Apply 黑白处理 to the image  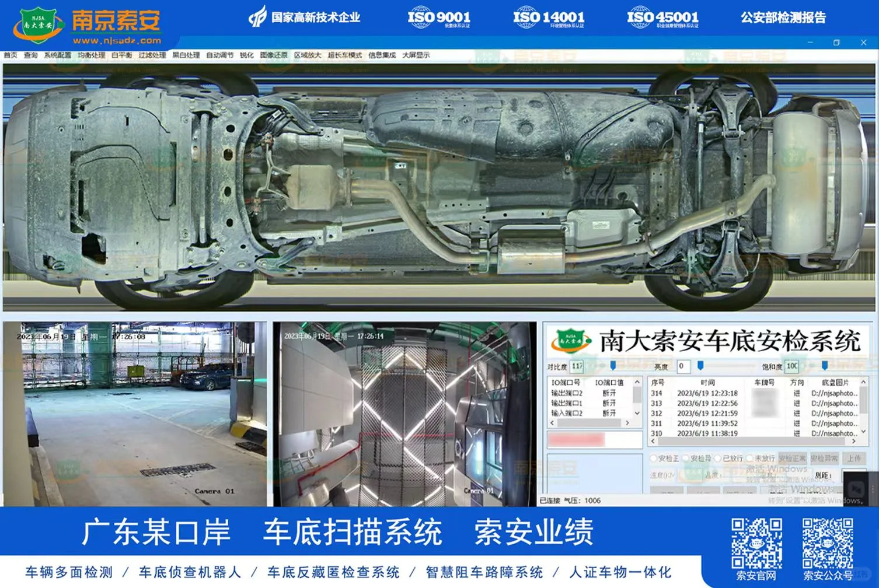click(186, 55)
